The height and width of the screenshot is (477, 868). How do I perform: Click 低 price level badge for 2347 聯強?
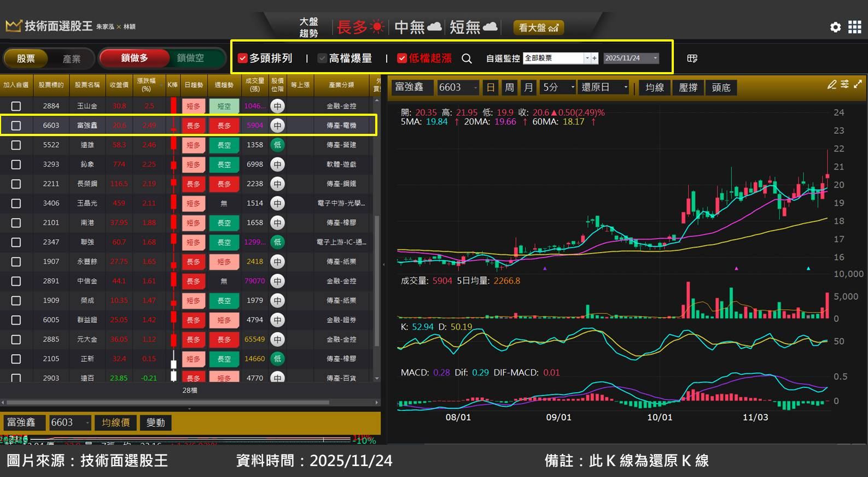[x=278, y=242]
